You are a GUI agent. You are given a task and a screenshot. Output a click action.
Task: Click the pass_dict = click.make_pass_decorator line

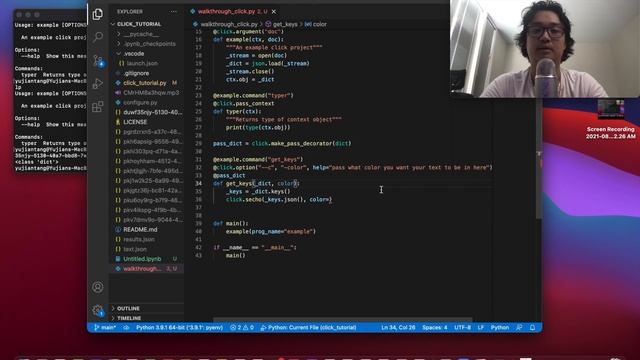click(282, 144)
